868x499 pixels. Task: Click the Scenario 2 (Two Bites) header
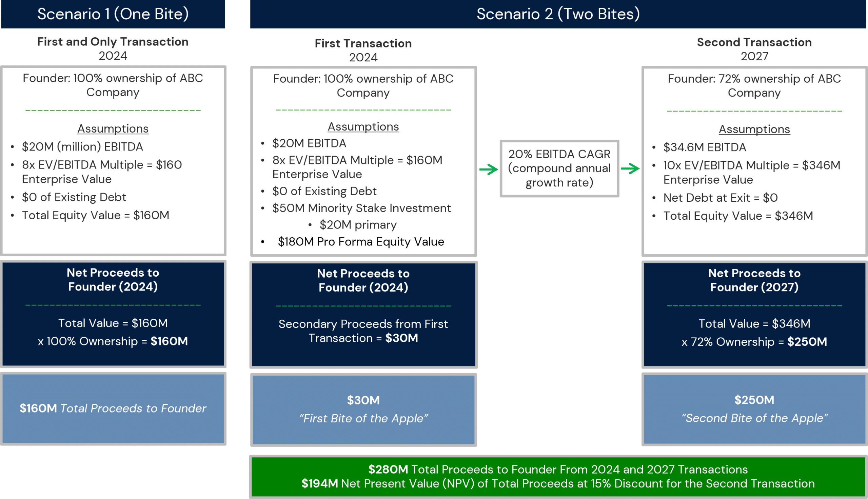point(558,14)
